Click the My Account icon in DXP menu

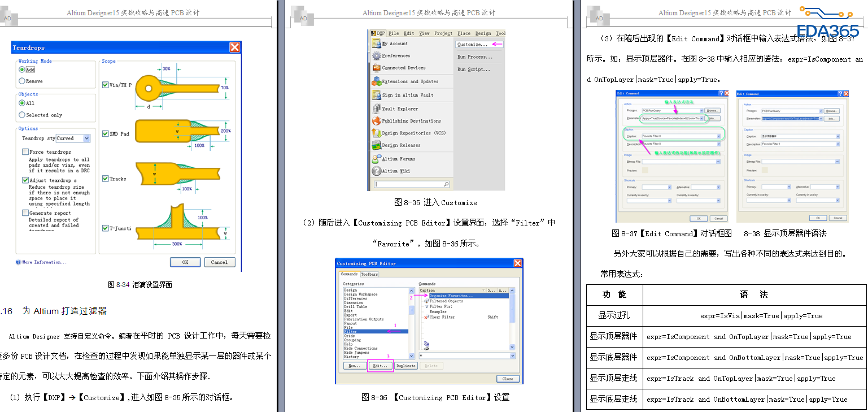(376, 44)
